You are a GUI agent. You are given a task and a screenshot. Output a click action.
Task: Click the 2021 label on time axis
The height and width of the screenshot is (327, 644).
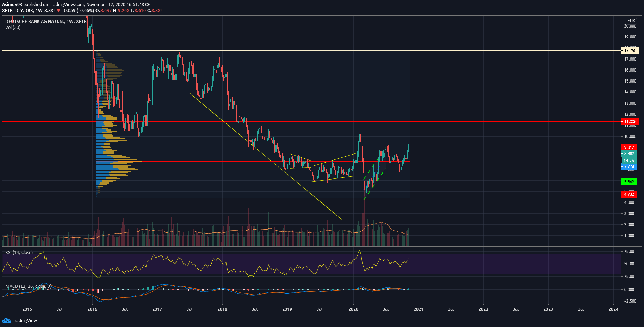click(x=418, y=309)
